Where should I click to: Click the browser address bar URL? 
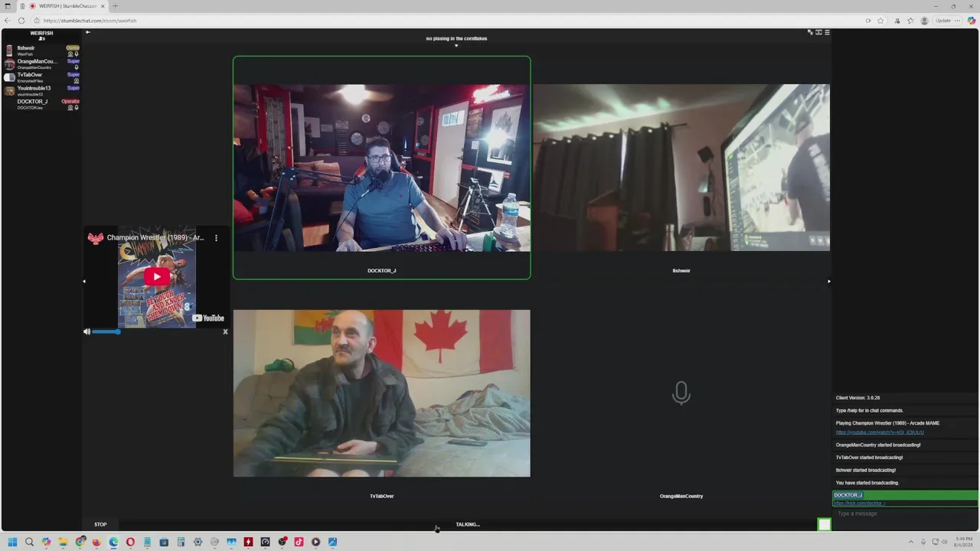(90, 21)
